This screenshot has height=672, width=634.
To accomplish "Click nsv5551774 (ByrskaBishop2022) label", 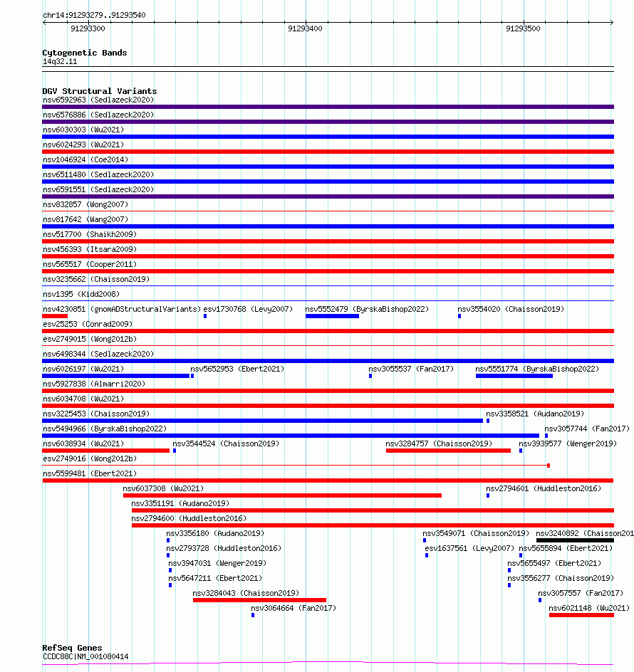I will pyautogui.click(x=537, y=369).
